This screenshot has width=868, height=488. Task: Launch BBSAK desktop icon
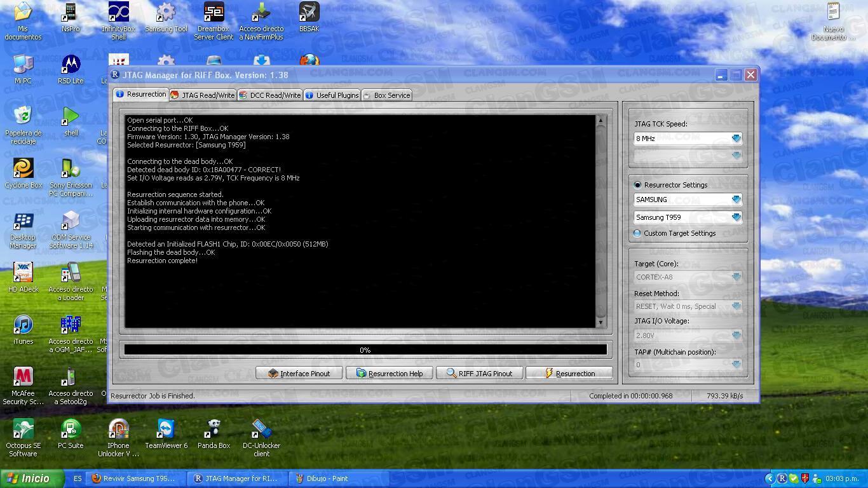click(309, 17)
